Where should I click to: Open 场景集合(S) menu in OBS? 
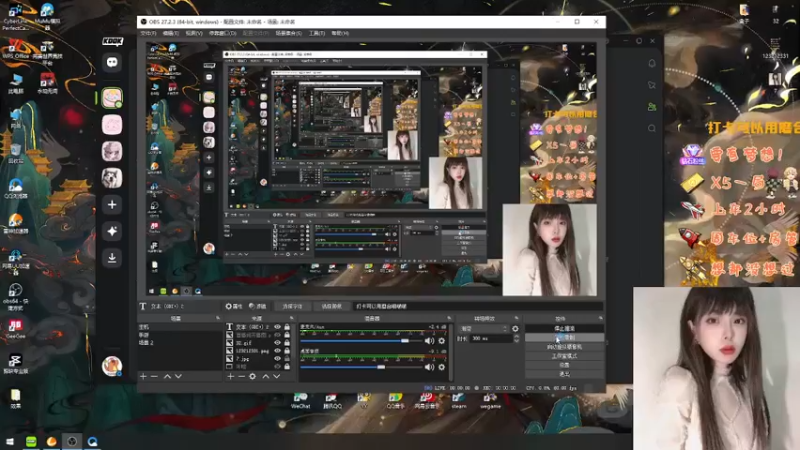click(x=289, y=33)
